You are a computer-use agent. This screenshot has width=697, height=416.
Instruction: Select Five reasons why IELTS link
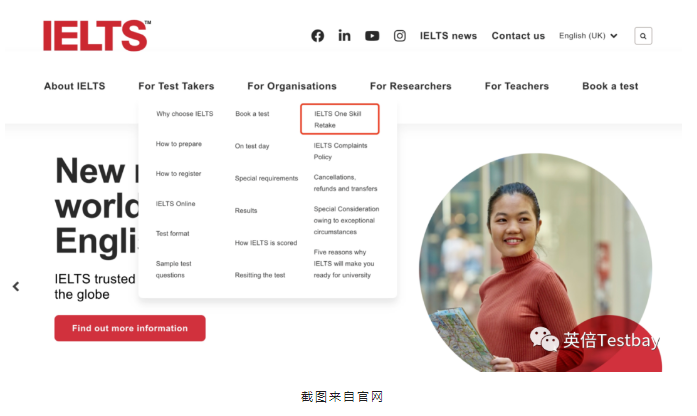(344, 264)
